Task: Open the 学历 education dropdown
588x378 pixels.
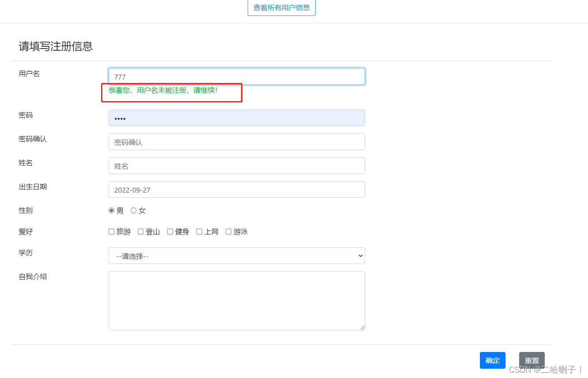Action: point(237,256)
